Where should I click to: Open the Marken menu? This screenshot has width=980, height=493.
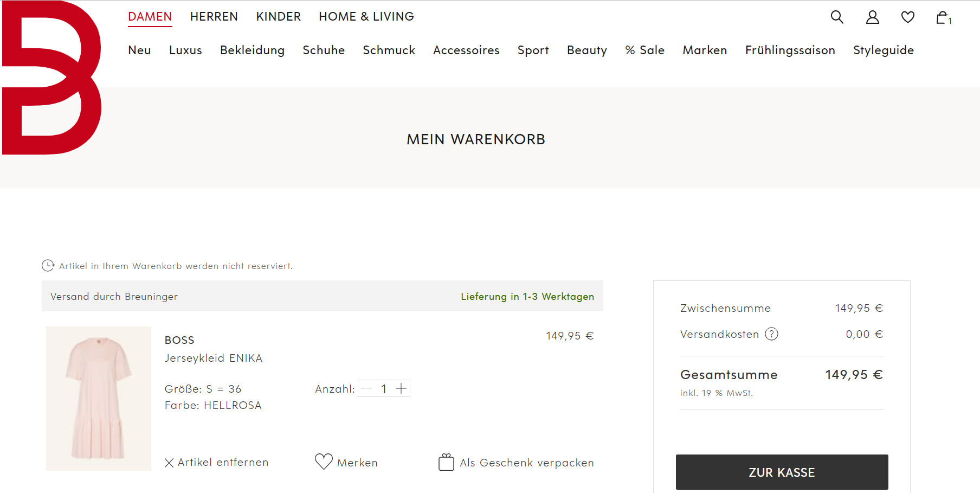click(705, 50)
